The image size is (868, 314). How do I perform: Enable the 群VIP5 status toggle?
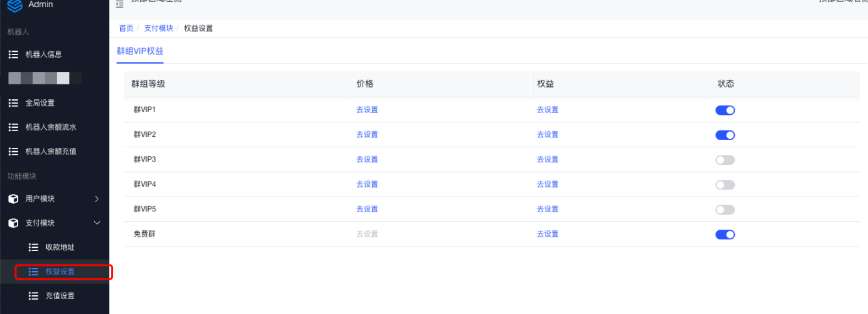[724, 210]
